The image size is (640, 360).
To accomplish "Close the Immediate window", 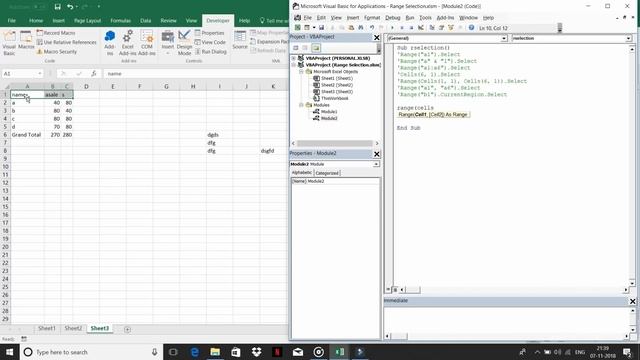I will click(x=632, y=301).
